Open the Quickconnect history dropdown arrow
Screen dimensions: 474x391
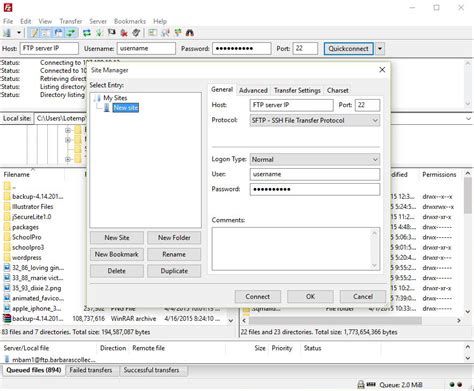pos(380,49)
